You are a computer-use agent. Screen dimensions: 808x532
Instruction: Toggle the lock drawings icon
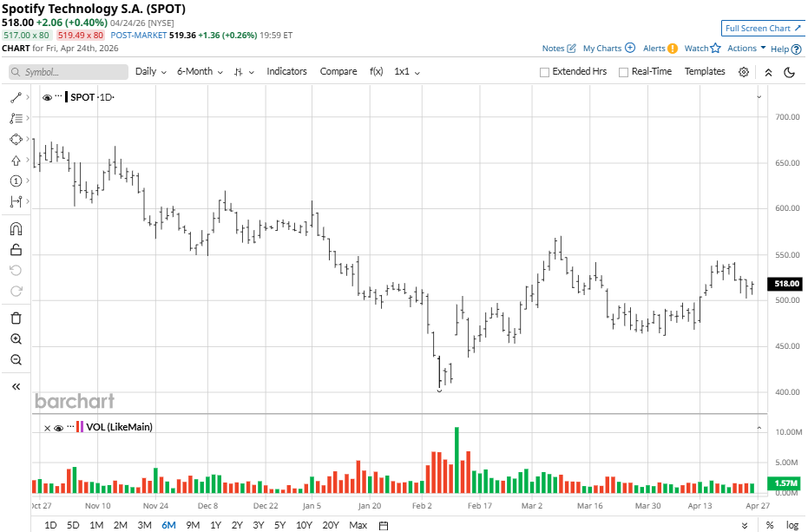[x=16, y=250]
